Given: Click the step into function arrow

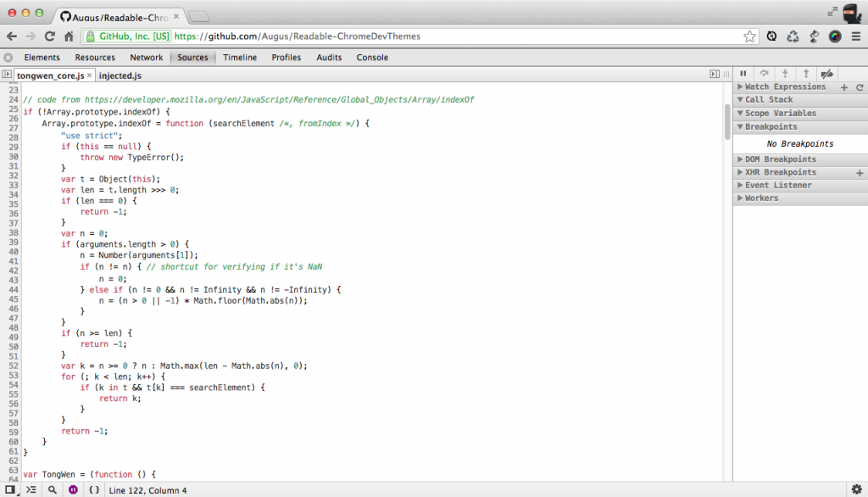Looking at the screenshot, I should pyautogui.click(x=785, y=75).
